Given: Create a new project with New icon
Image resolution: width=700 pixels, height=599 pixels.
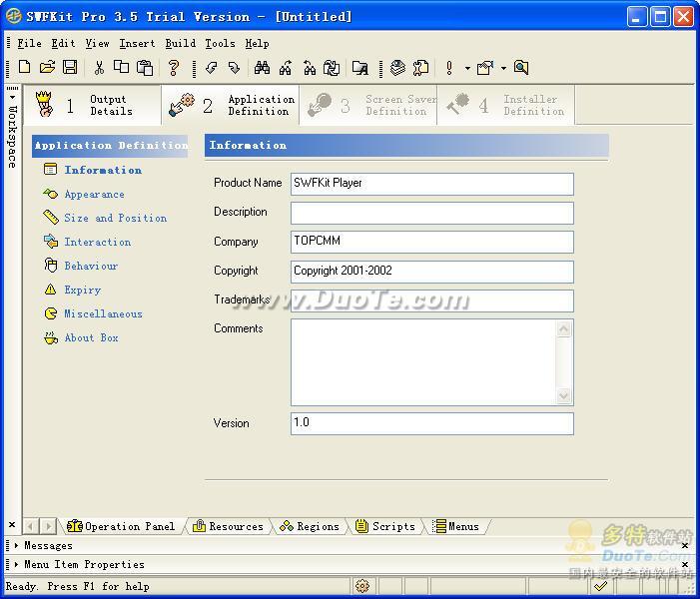Looking at the screenshot, I should [25, 68].
